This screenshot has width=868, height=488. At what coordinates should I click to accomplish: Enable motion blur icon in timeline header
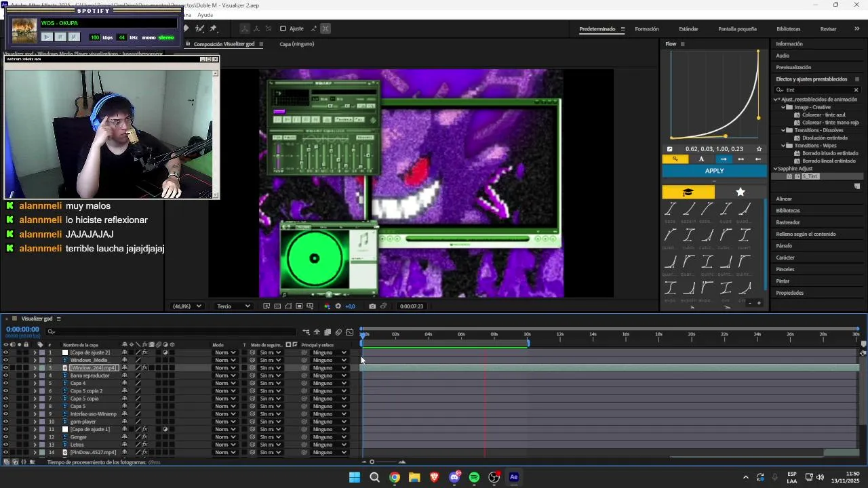(338, 332)
